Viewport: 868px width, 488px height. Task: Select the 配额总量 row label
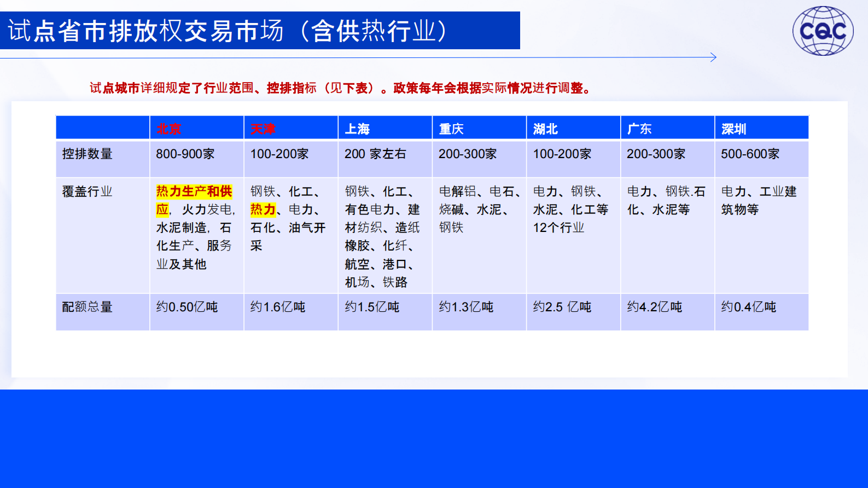tap(87, 307)
